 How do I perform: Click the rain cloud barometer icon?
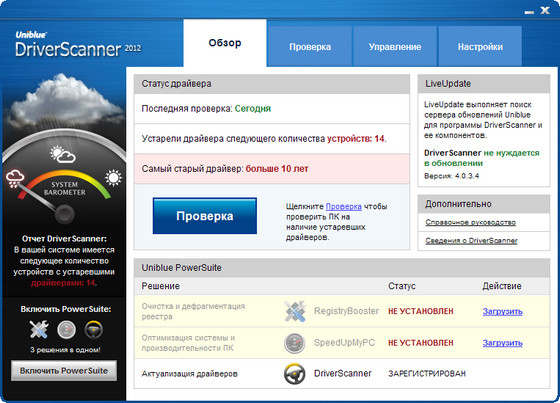coord(15,179)
